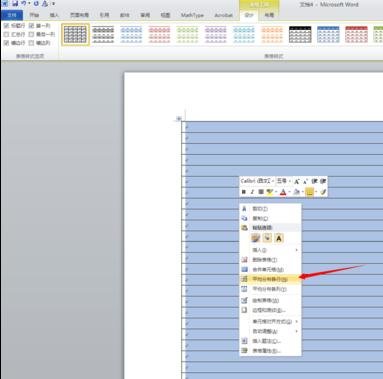383x379 pixels.
Task: Switch to the MathType ribbon tab
Action: pyautogui.click(x=192, y=15)
